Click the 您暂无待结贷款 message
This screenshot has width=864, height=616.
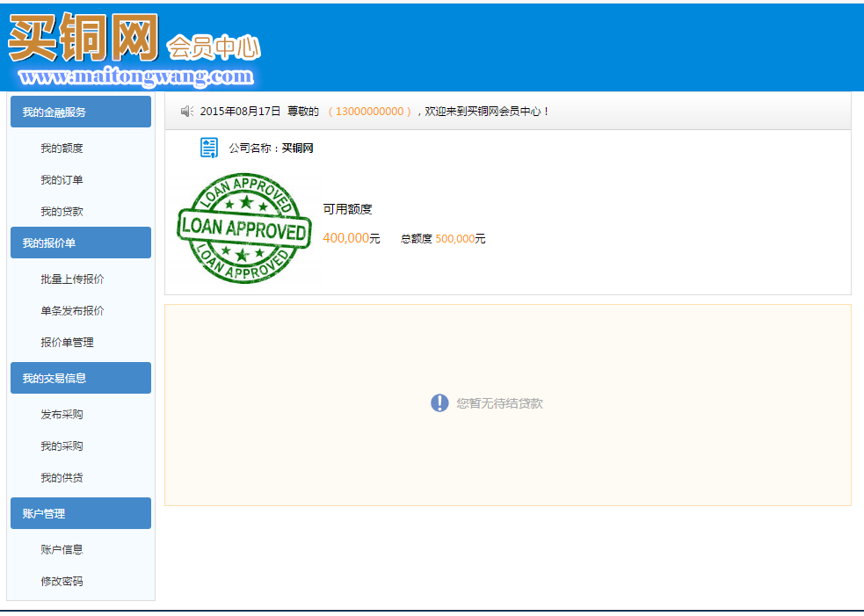500,403
